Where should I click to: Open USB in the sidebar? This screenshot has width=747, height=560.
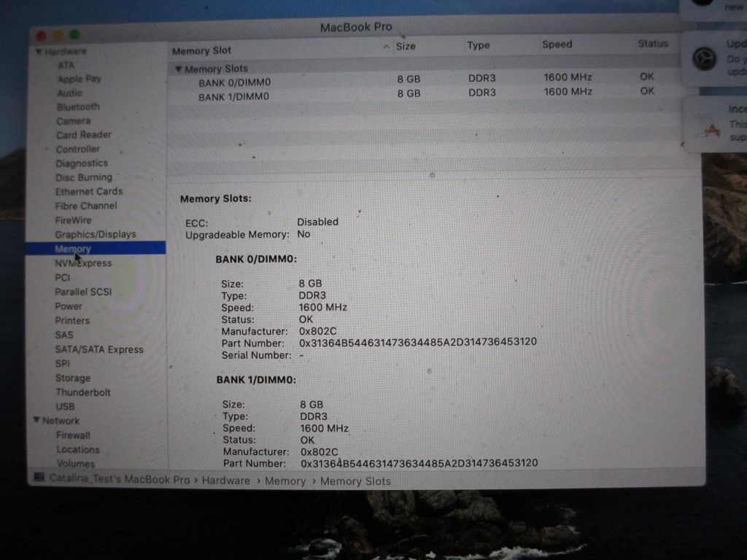click(x=65, y=406)
